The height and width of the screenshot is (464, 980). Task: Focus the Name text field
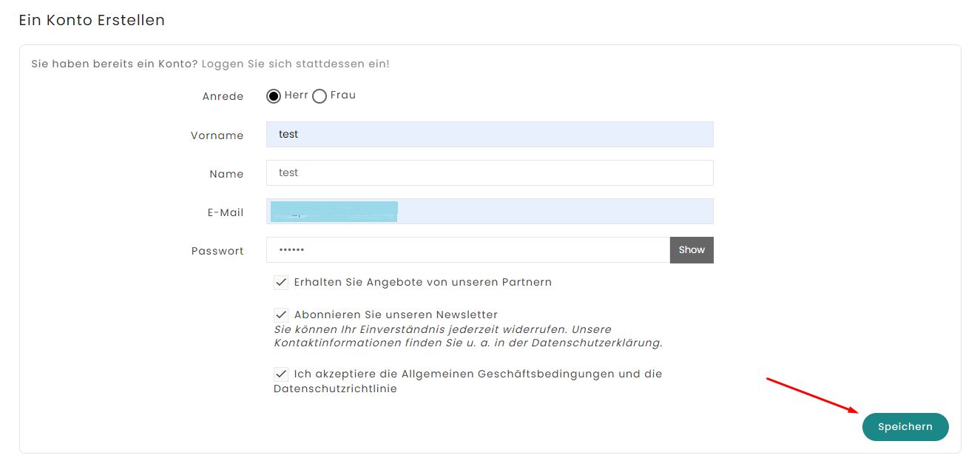490,172
